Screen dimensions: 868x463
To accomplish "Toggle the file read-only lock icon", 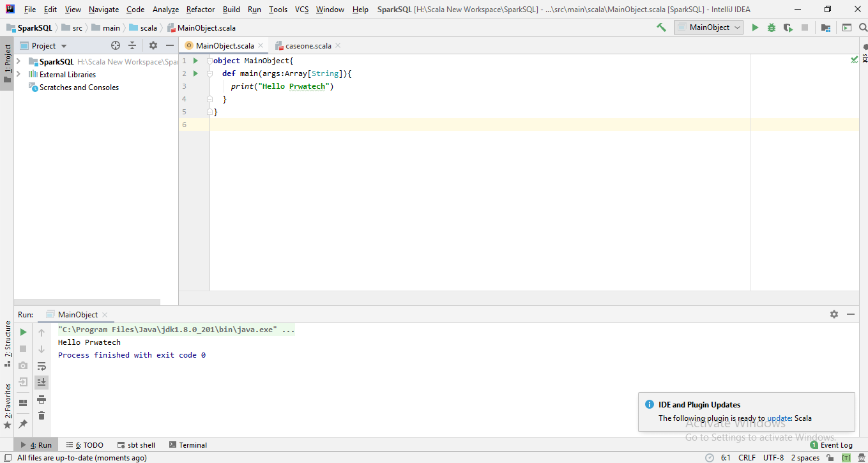I will [x=830, y=458].
